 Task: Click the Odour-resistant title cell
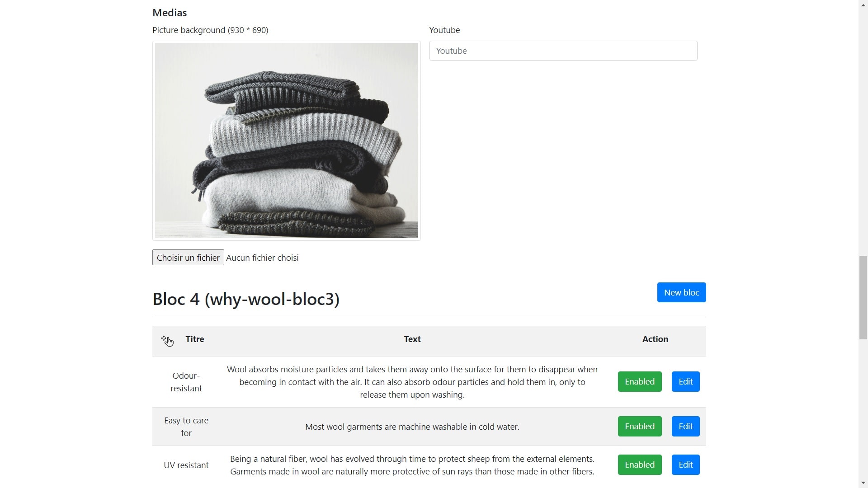pyautogui.click(x=186, y=382)
